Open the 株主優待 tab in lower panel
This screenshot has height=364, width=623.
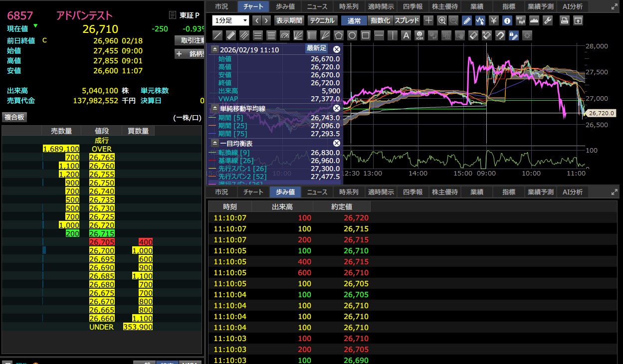[444, 192]
